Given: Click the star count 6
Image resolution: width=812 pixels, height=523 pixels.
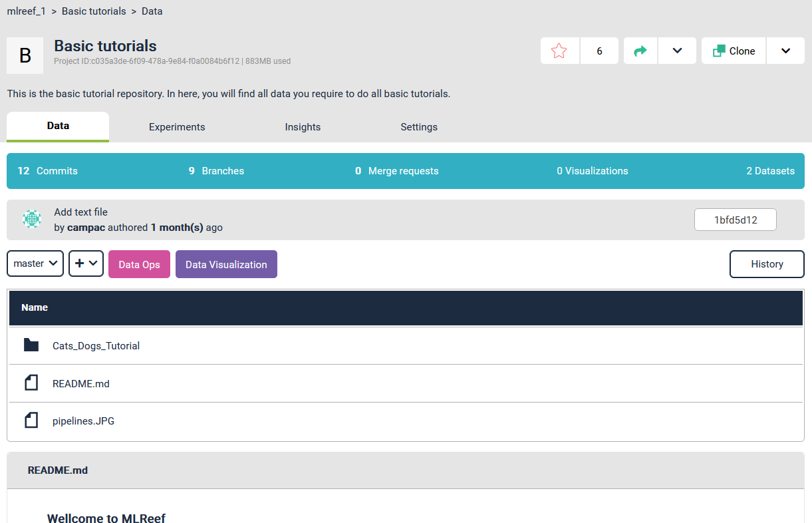Looking at the screenshot, I should [x=599, y=51].
